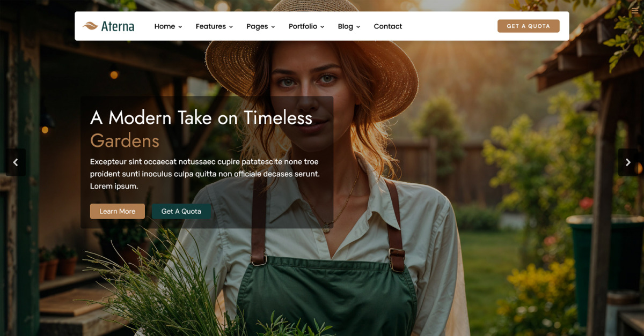Click the Learn More button

[117, 211]
